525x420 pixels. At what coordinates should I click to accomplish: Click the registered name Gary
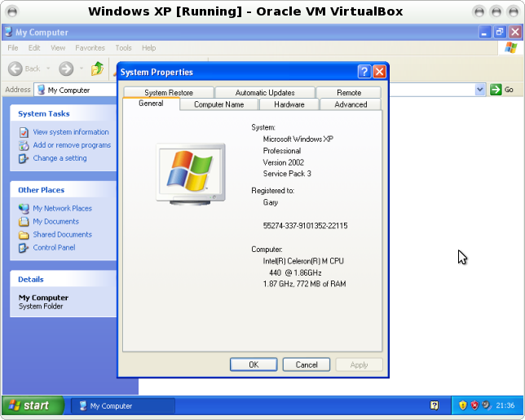pos(270,202)
